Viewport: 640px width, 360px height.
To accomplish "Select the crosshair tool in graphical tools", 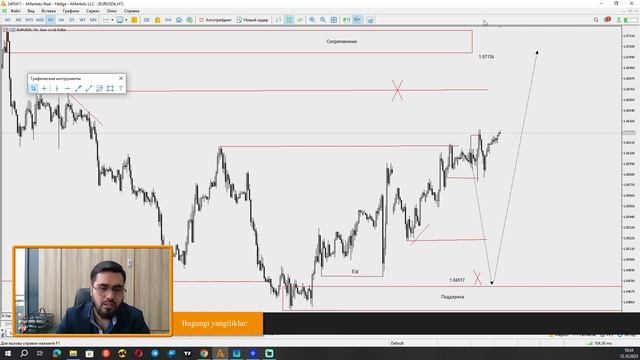I will tap(44, 88).
